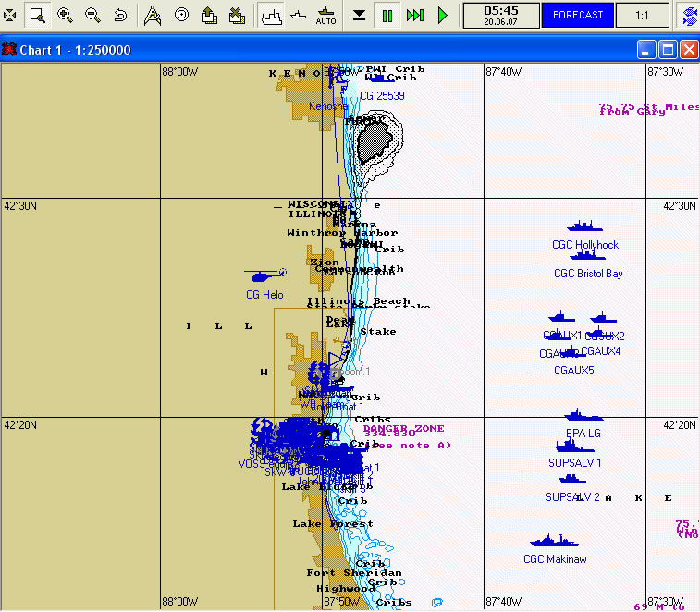Select the SUPSALV 1 vessel symbol

(x=574, y=446)
